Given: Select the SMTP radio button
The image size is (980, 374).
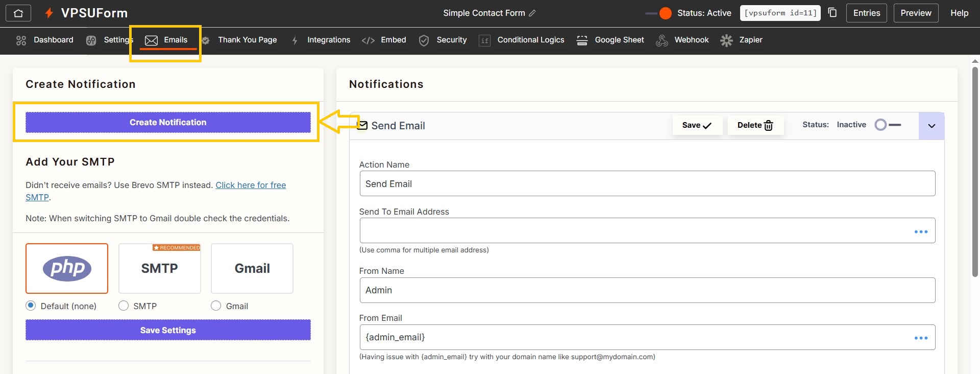Looking at the screenshot, I should pos(123,306).
